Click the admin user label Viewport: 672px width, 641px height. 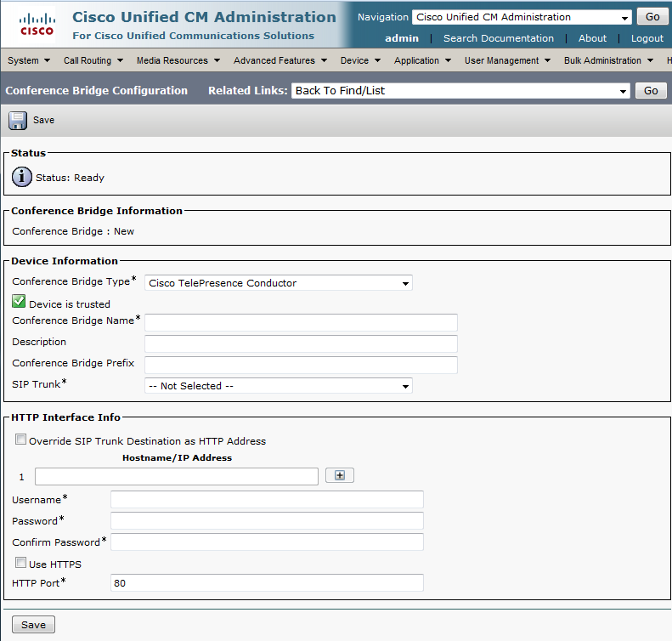[x=402, y=38]
